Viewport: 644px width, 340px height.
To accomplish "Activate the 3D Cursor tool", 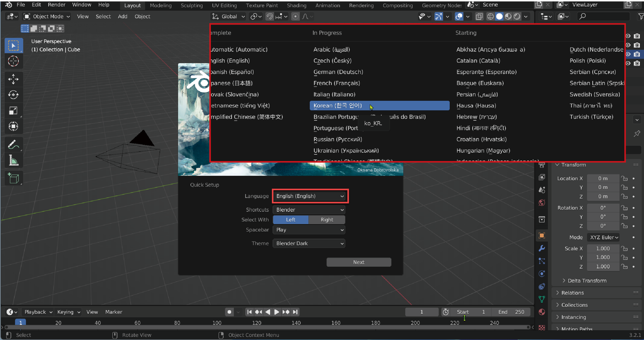I will tap(13, 61).
